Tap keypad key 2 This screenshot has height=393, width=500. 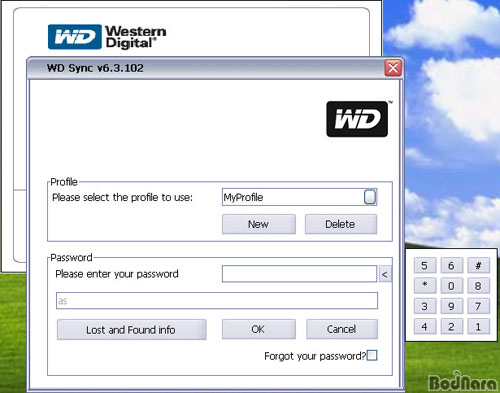tap(451, 326)
